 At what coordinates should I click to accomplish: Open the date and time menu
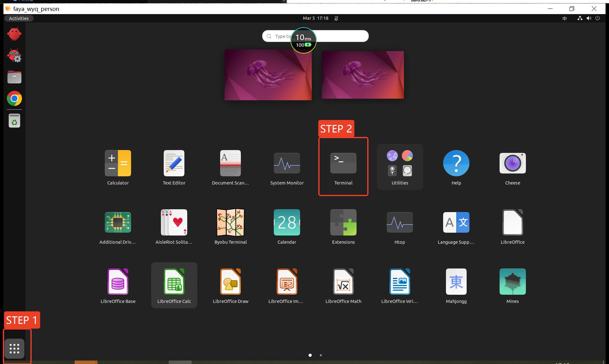click(315, 18)
